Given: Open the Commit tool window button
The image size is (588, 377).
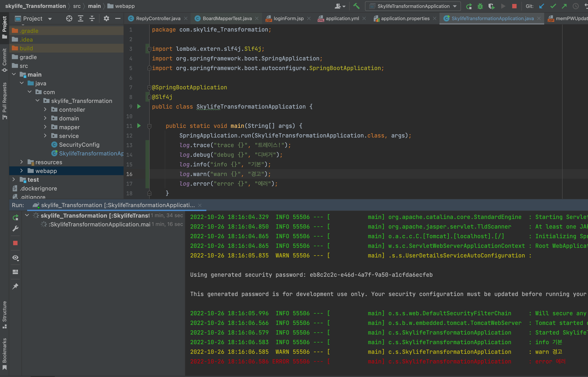Looking at the screenshot, I should pos(4,60).
